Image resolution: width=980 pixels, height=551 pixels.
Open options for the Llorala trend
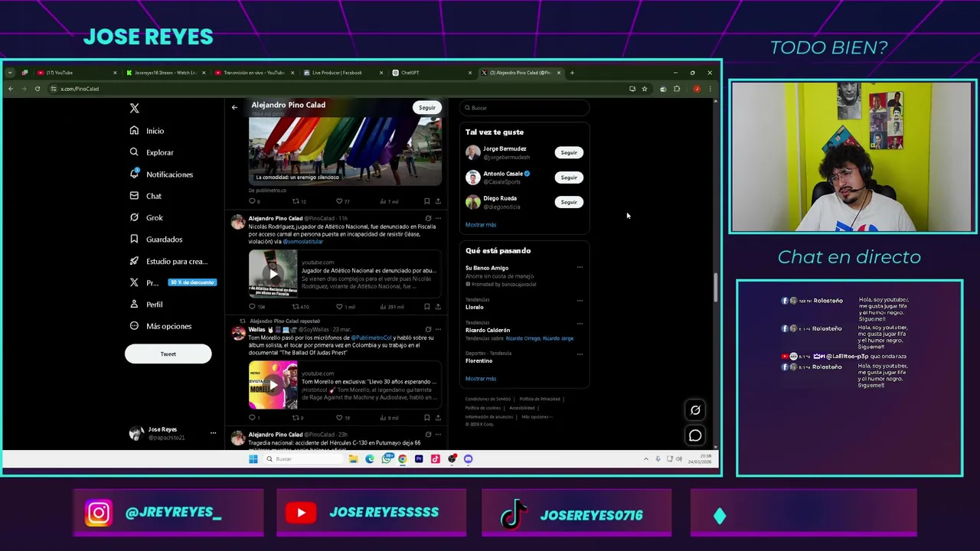[580, 300]
